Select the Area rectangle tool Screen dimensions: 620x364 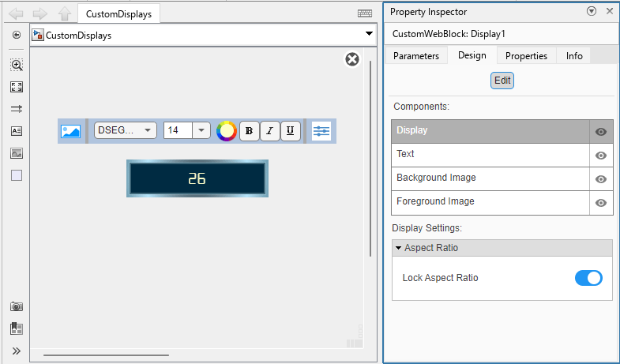(17, 175)
